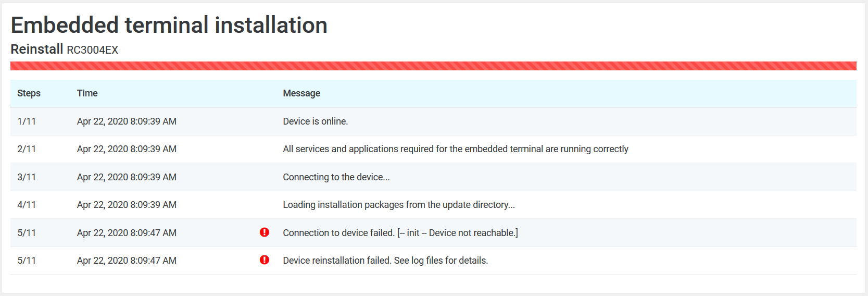Click the 'Device reinstallation failed' message text
Image resolution: width=868 pixels, height=296 pixels.
(385, 261)
